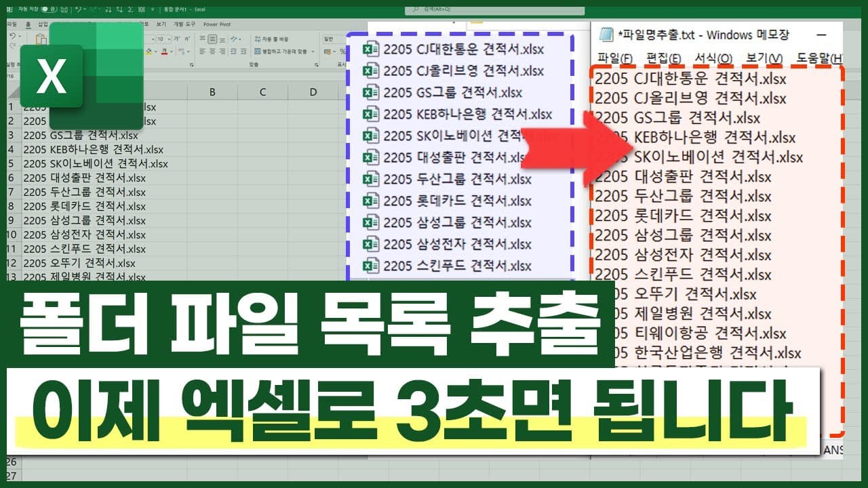868x488 pixels.
Task: Click the Excel search box in the title bar
Action: [494, 11]
